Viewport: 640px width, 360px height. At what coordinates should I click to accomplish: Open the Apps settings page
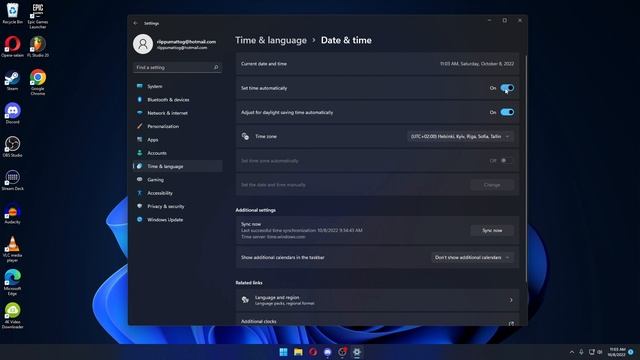pyautogui.click(x=178, y=140)
